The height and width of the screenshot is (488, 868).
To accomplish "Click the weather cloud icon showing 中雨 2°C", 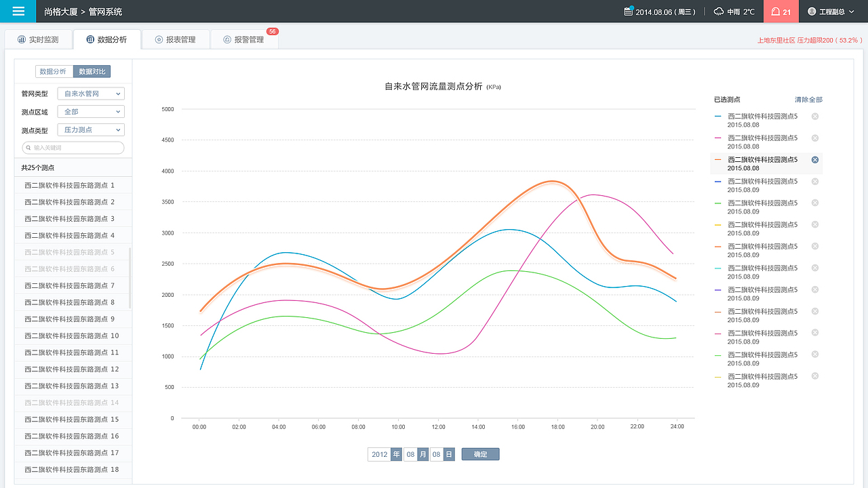I will tap(717, 11).
